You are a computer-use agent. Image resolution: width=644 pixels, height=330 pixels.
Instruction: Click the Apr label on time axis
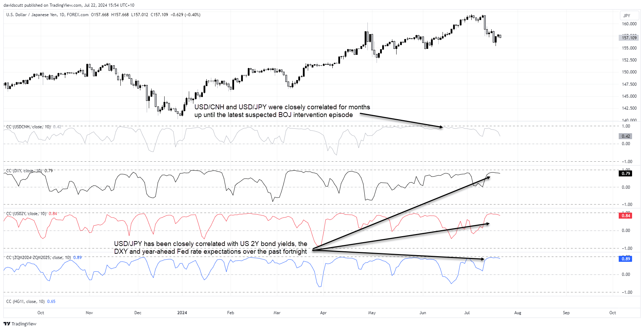(x=323, y=313)
